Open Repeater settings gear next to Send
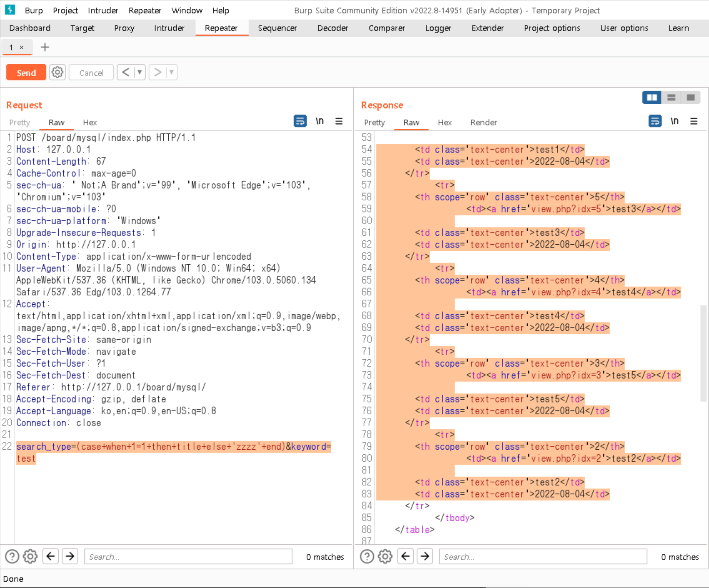 [57, 72]
